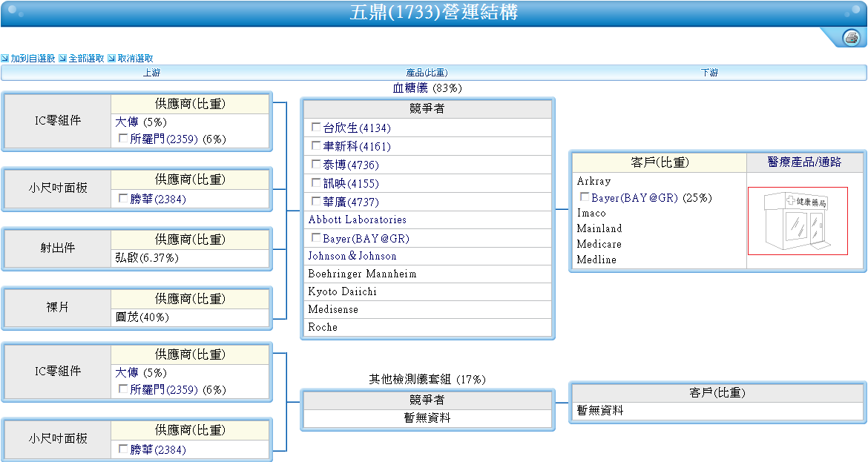The image size is (868, 462).
Task: Open the 健康藥局 pharmacy illustration
Action: 798,221
